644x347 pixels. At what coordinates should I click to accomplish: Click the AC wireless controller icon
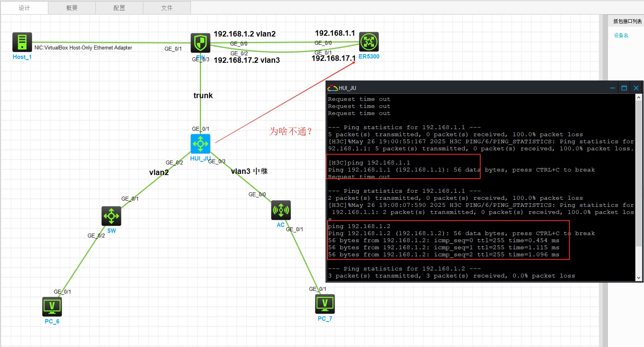pos(281,210)
